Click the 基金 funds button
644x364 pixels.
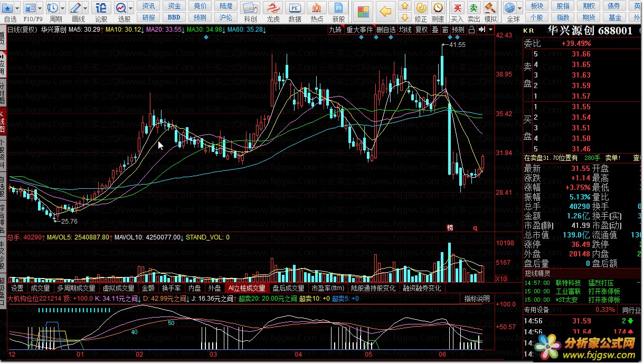[614, 17]
